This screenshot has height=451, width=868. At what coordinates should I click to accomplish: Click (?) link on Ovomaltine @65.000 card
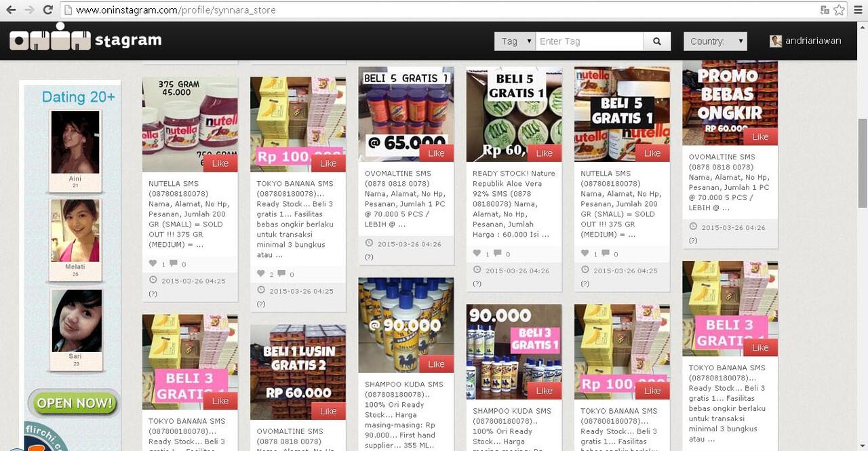pyautogui.click(x=369, y=257)
